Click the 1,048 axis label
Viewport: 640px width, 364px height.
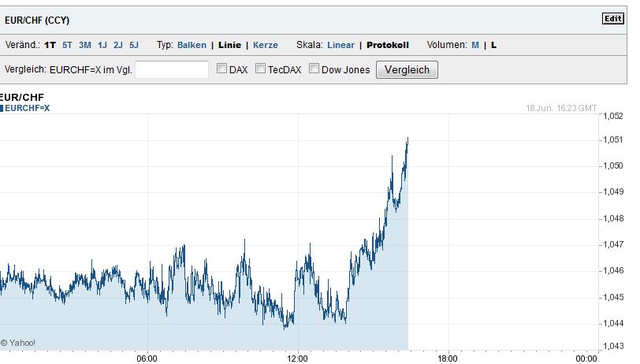pyautogui.click(x=613, y=218)
